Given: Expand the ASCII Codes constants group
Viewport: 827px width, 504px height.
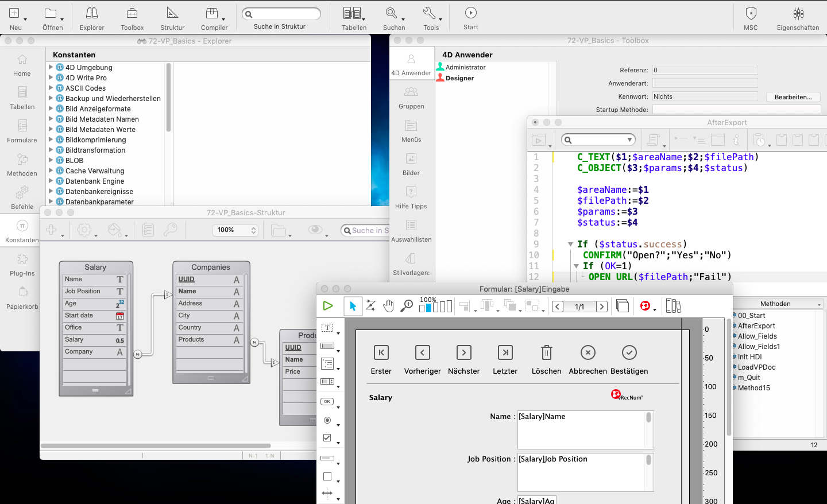Looking at the screenshot, I should (x=51, y=88).
